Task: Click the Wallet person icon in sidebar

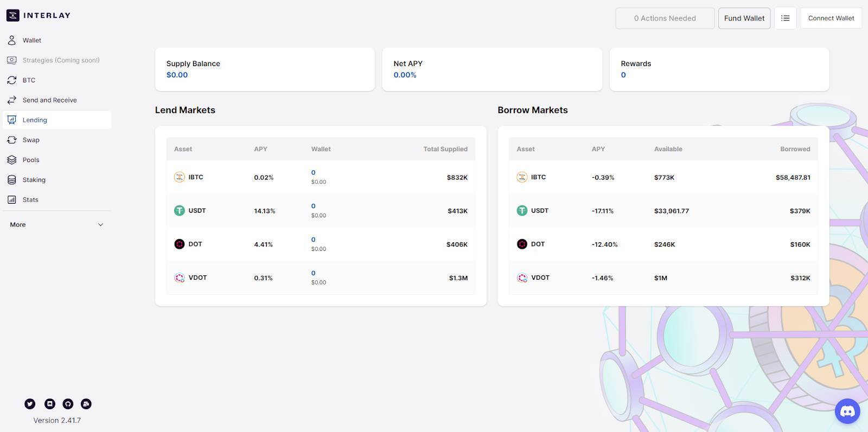Action: coord(12,40)
